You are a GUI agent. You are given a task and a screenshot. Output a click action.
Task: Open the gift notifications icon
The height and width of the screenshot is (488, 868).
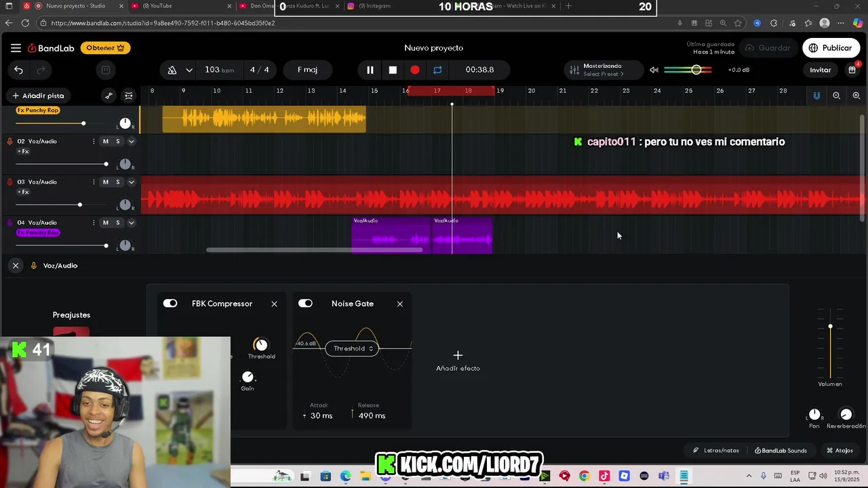click(x=852, y=70)
